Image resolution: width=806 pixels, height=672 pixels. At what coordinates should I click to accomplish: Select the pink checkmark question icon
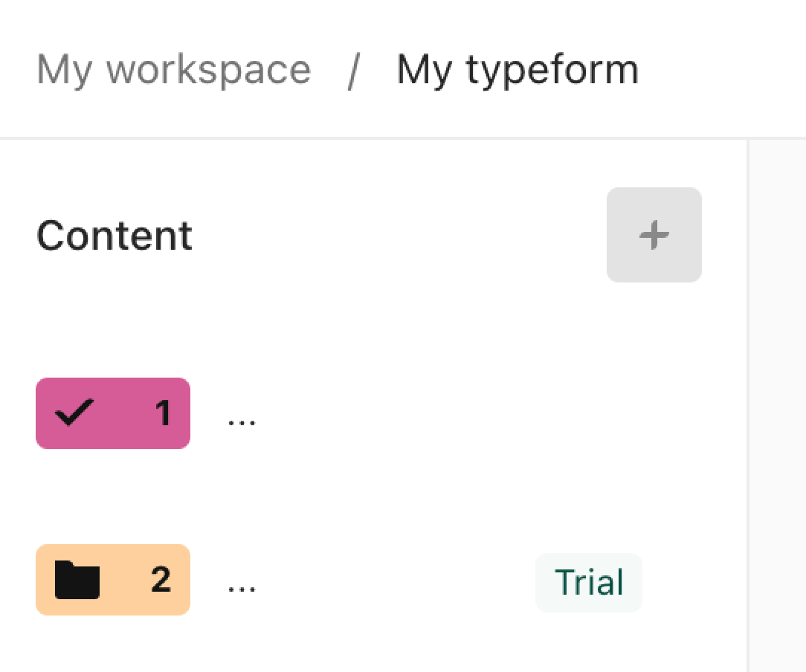point(74,413)
